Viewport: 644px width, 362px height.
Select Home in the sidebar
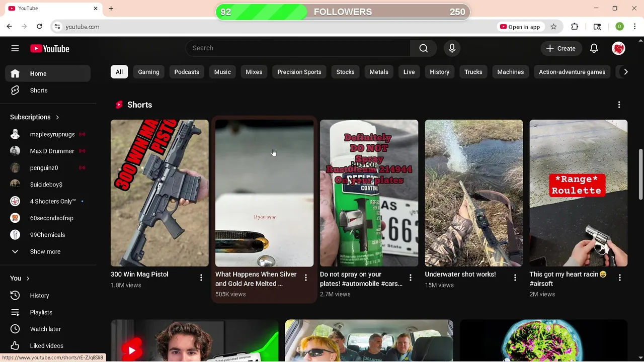click(x=48, y=73)
